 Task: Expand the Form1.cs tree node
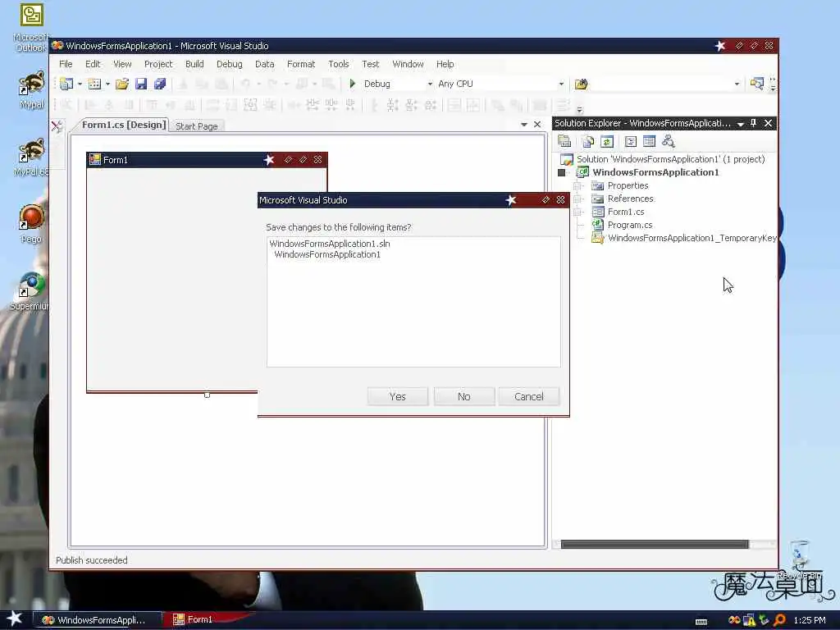(x=578, y=212)
